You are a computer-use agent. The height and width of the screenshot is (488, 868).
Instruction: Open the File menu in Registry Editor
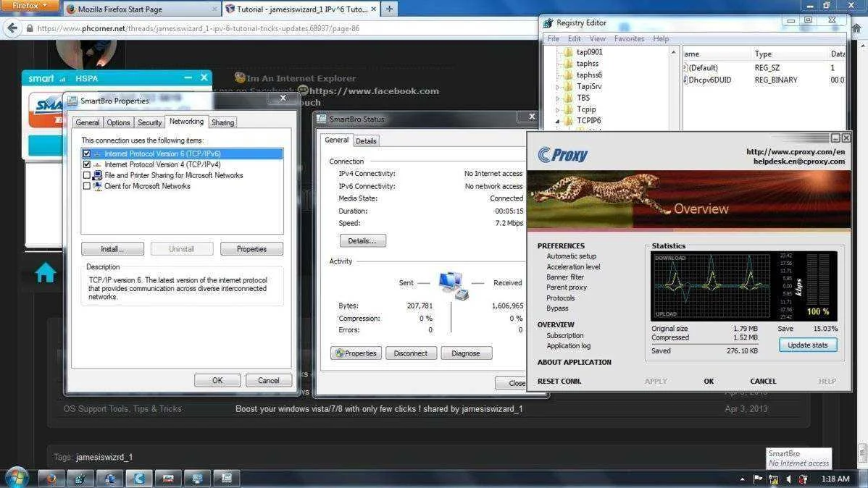553,38
